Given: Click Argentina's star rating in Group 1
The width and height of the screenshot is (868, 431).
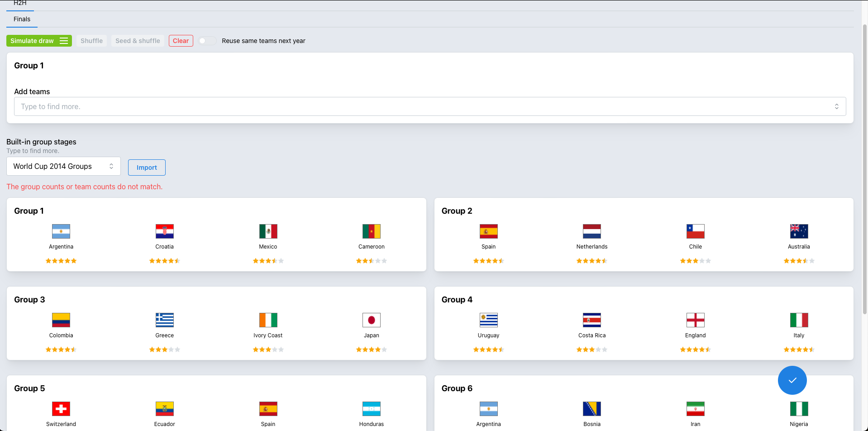Looking at the screenshot, I should pyautogui.click(x=61, y=261).
